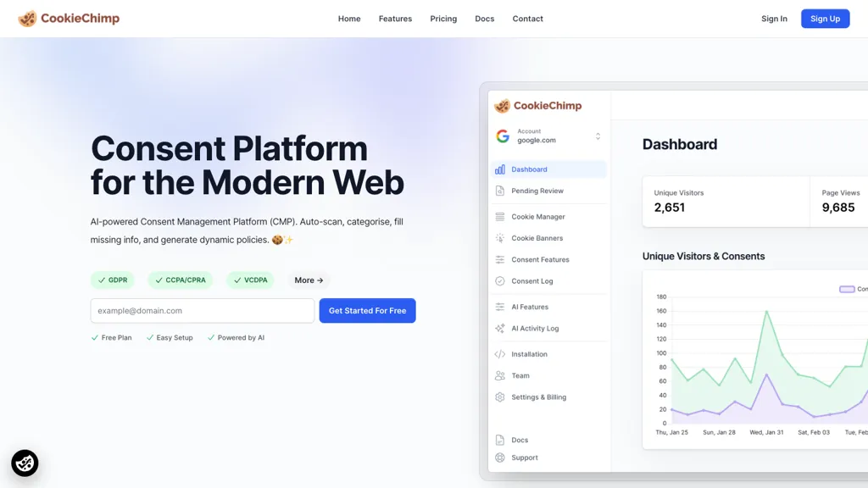Click the CCPA/CPRA compliance badge
The height and width of the screenshot is (488, 868).
(180, 280)
